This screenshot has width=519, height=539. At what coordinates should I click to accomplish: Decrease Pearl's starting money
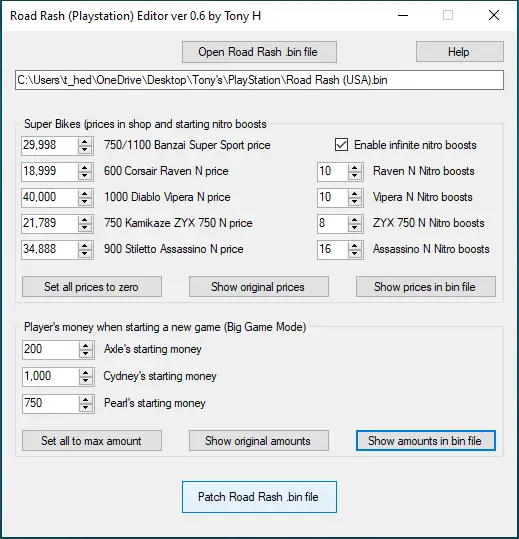86,407
